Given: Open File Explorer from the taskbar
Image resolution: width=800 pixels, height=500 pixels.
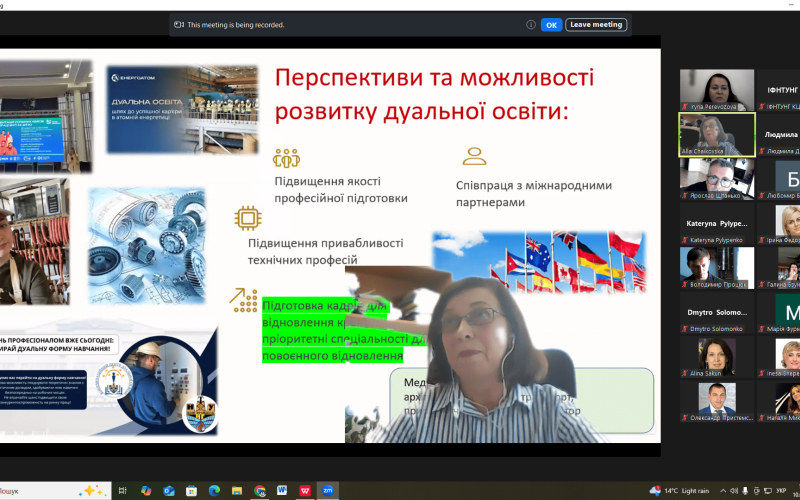Looking at the screenshot, I should (237, 491).
